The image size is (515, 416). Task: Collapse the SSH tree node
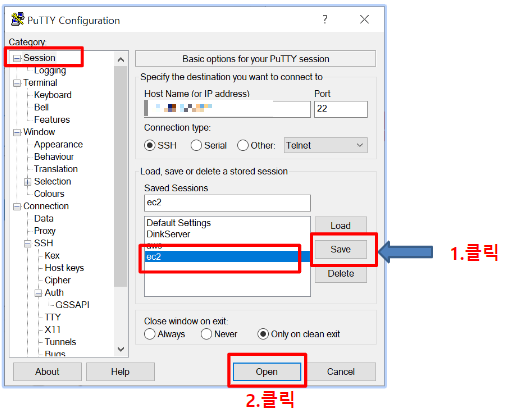pyautogui.click(x=27, y=244)
